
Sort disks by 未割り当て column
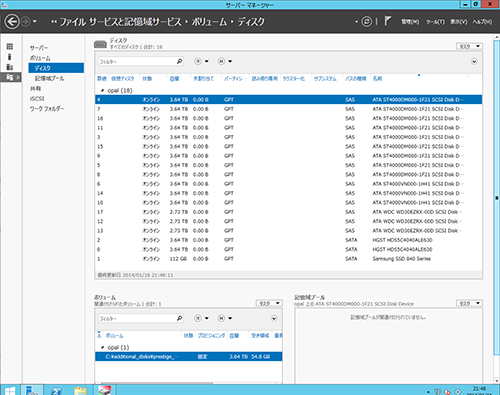tap(203, 79)
